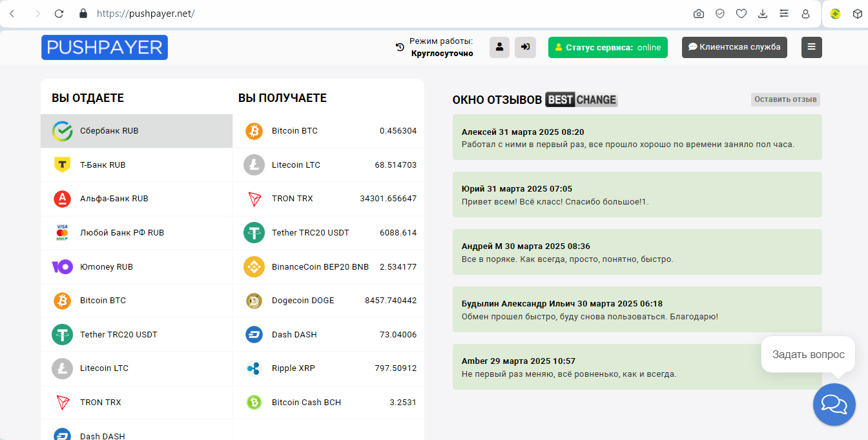Open the blue live chat bubble icon

pos(834,405)
